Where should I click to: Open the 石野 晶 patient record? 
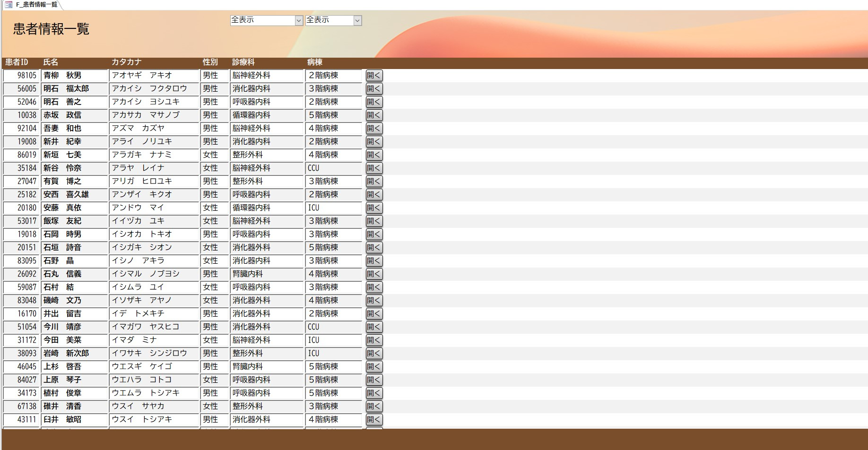(x=374, y=260)
